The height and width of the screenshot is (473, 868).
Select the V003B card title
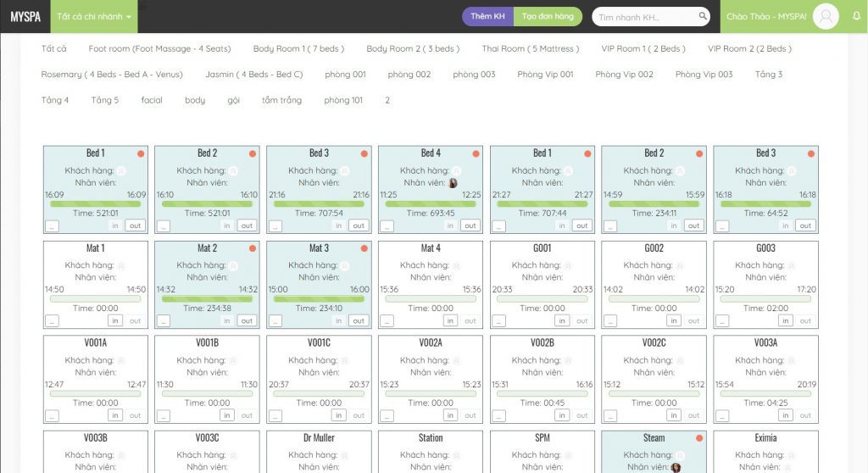click(95, 437)
